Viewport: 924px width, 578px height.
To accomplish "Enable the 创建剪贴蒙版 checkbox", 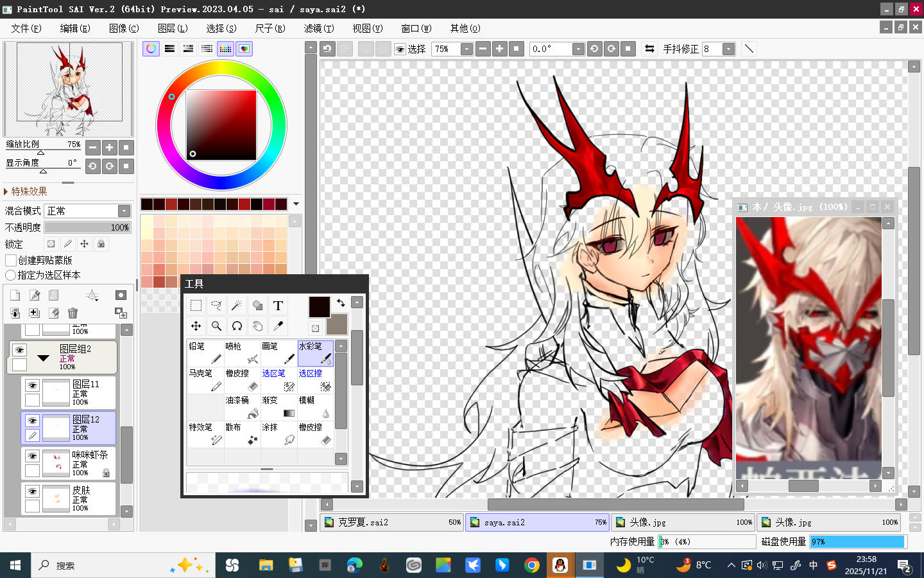I will [x=11, y=260].
